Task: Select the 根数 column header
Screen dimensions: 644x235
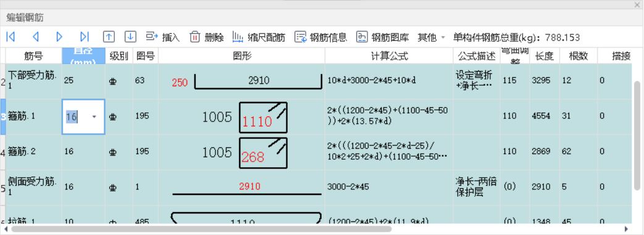Action: (578, 56)
